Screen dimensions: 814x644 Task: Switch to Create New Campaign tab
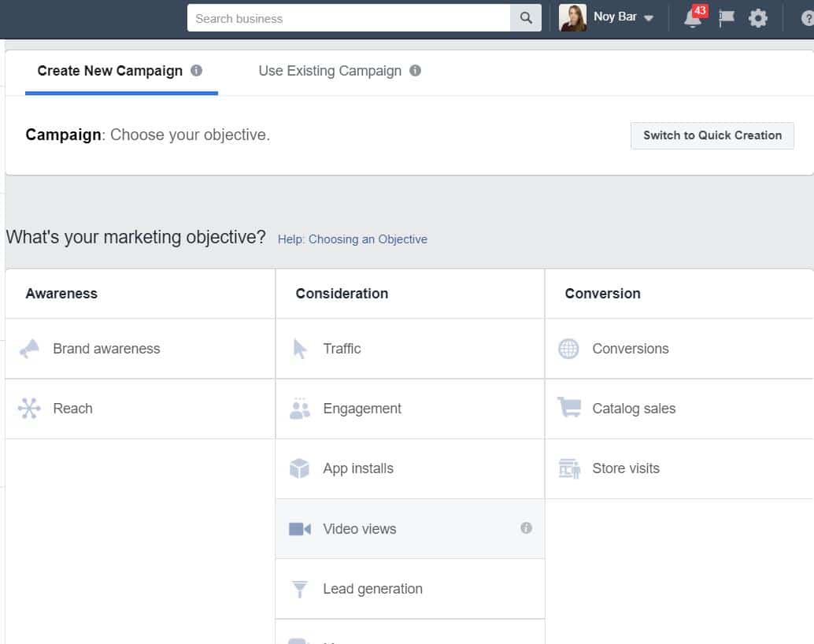point(110,71)
